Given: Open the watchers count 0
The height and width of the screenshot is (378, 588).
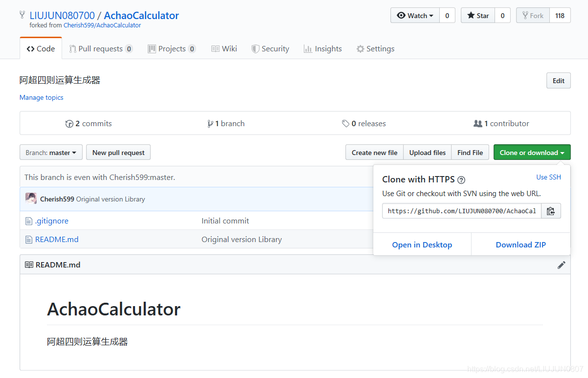Looking at the screenshot, I should tap(447, 15).
